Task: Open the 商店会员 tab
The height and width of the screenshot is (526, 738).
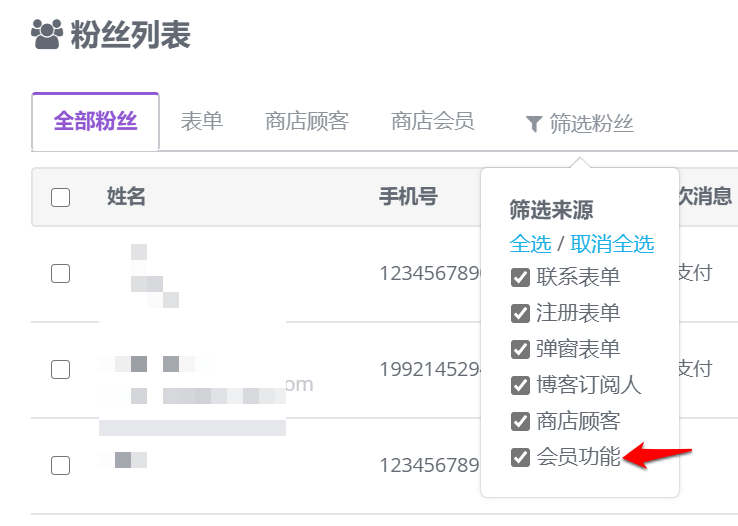Action: [433, 121]
